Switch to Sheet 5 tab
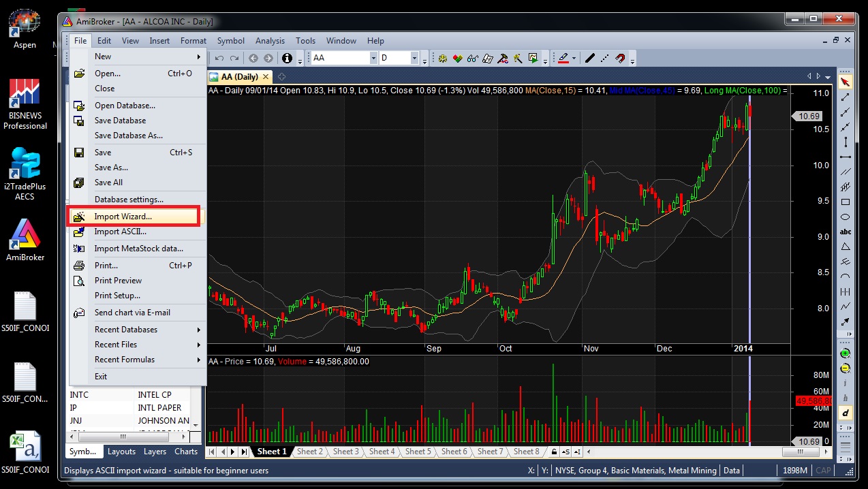The width and height of the screenshot is (868, 489). coord(418,452)
